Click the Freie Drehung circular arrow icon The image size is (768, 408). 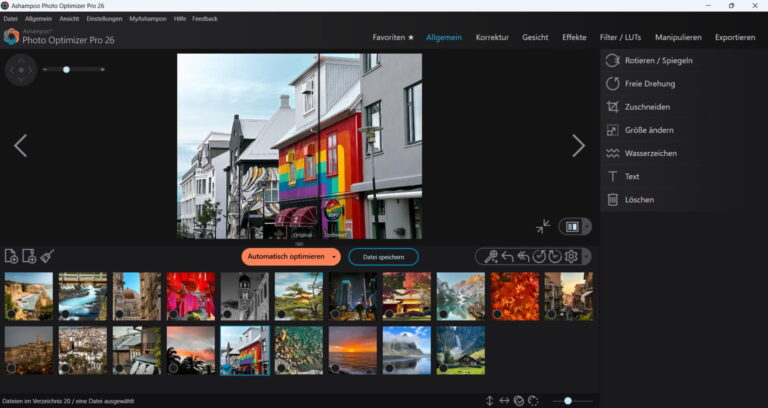point(612,83)
